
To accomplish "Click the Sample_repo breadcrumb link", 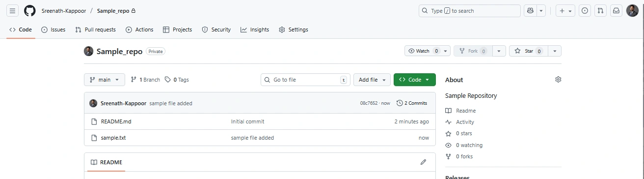I will (113, 11).
